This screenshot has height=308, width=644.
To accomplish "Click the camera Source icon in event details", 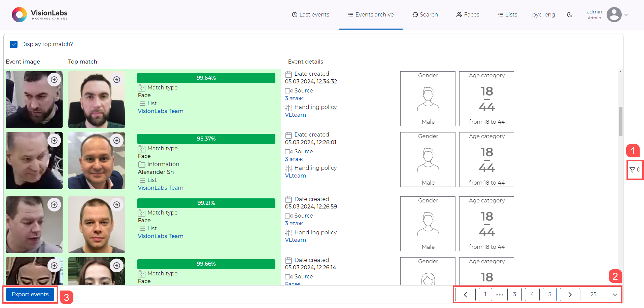I will click(288, 90).
